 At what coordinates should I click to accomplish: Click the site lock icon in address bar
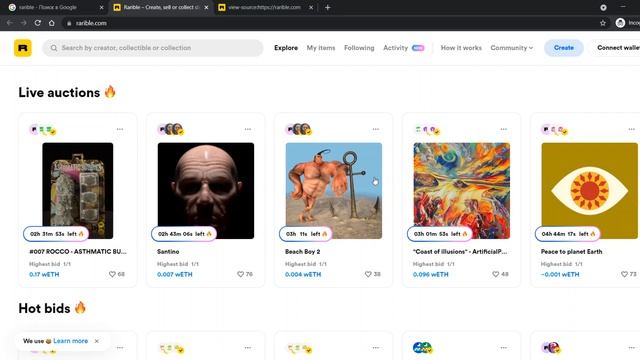pyautogui.click(x=69, y=23)
